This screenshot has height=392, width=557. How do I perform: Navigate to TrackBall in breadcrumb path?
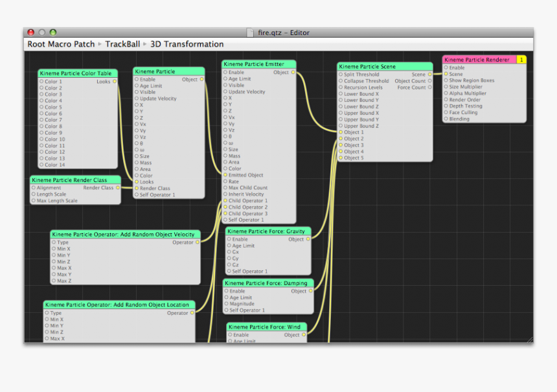tap(122, 45)
